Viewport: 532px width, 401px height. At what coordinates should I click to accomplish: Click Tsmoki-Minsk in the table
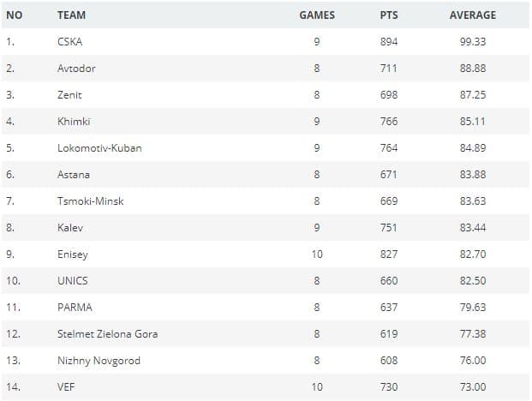(x=91, y=200)
